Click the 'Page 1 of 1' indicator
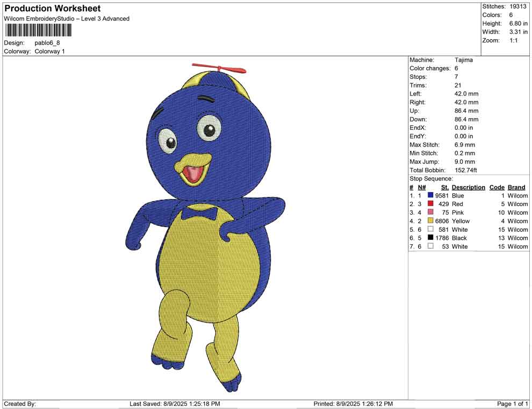Image resolution: width=532 pixels, height=409 pixels. [x=512, y=404]
